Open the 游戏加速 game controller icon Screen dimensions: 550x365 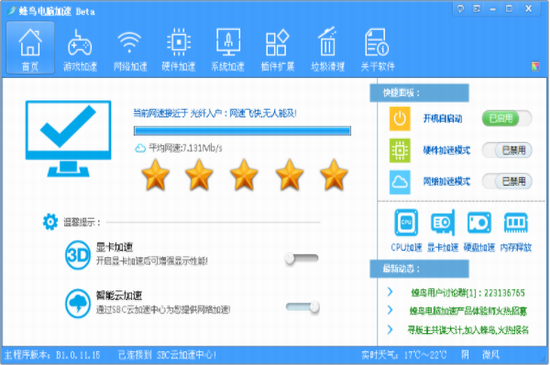tap(80, 43)
